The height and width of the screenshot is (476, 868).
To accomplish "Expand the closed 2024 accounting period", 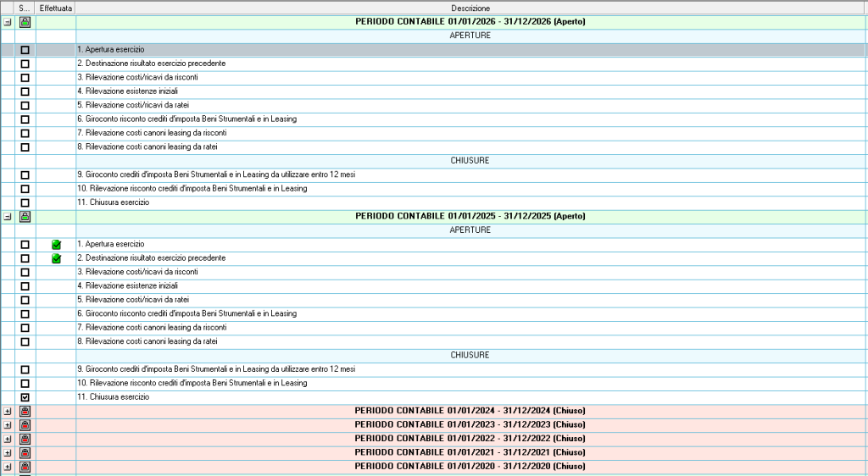I will 7,411.
